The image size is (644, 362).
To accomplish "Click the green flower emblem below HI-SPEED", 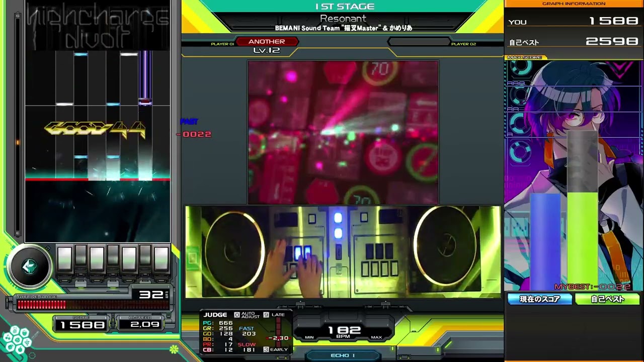I will (x=174, y=348).
